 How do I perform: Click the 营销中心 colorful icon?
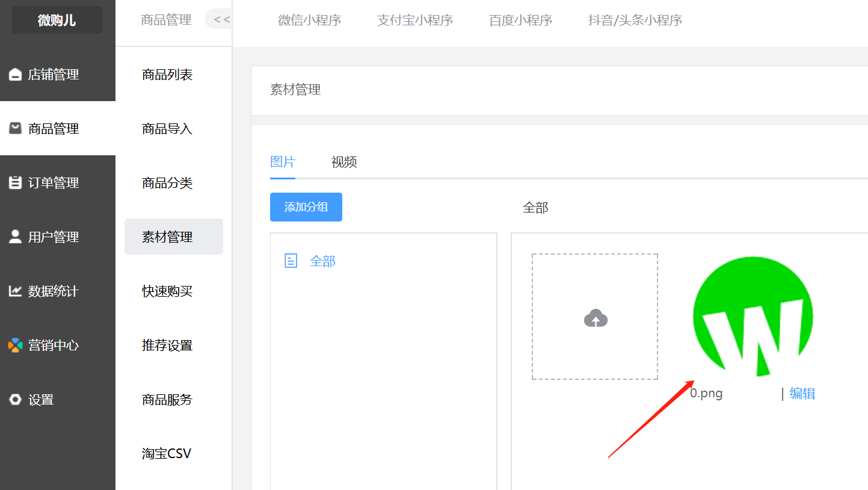tap(15, 346)
